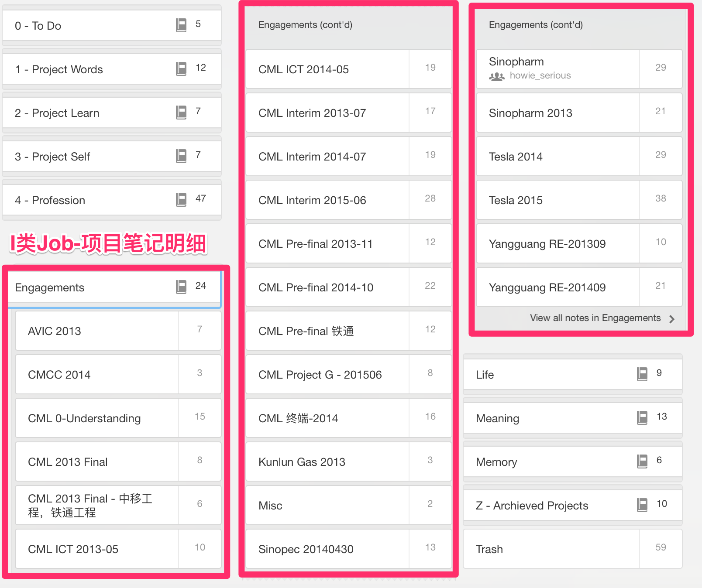Click the stack icon beside 2 - Project Learn

point(181,112)
